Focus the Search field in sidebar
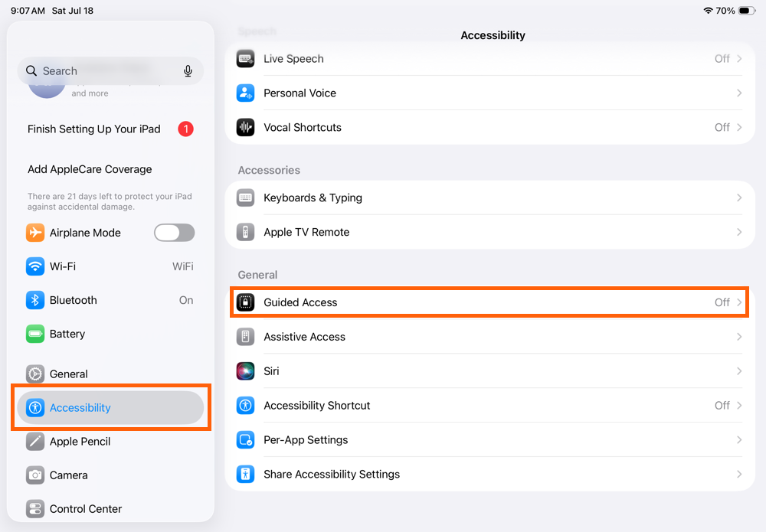The image size is (766, 532). click(x=110, y=70)
